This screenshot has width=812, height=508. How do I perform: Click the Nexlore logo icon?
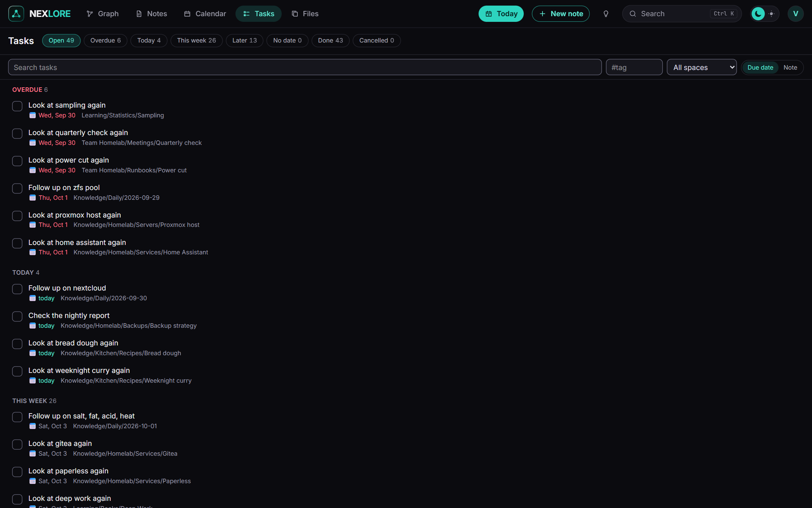coord(16,14)
